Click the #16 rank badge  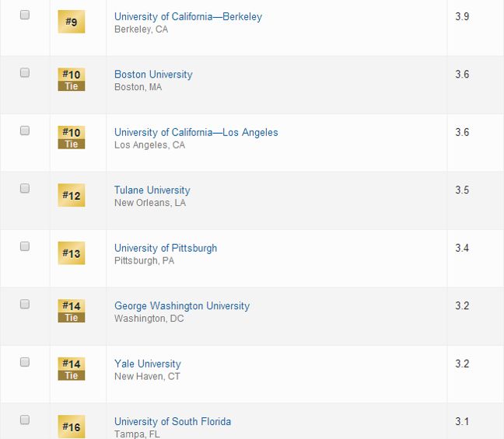(72, 427)
